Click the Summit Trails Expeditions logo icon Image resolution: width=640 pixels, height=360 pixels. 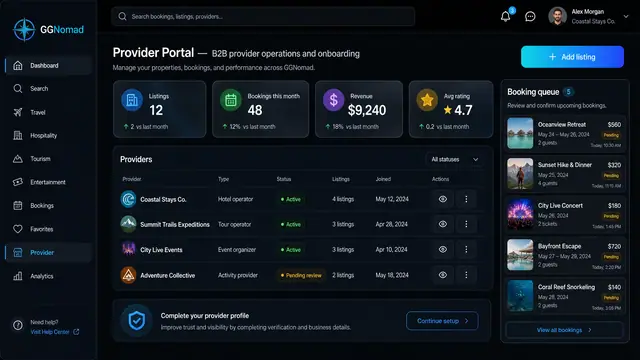[128, 224]
